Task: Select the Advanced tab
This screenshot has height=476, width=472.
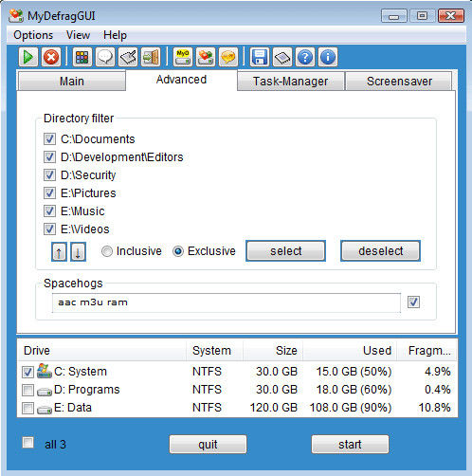Action: point(181,80)
